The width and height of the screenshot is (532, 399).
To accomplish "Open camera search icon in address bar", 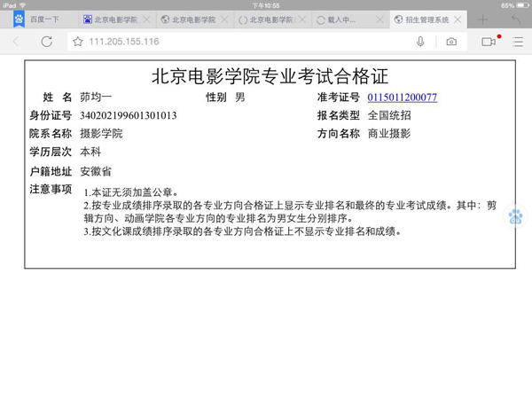I will click(451, 42).
